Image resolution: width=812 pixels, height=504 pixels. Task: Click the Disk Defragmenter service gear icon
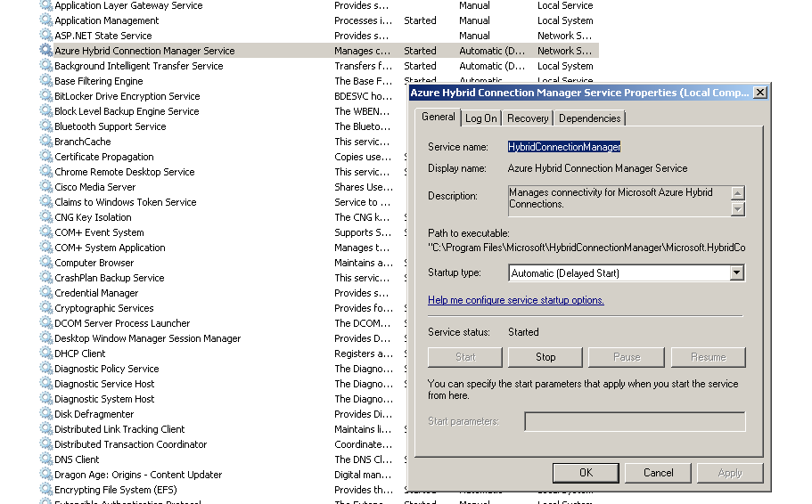click(x=46, y=414)
